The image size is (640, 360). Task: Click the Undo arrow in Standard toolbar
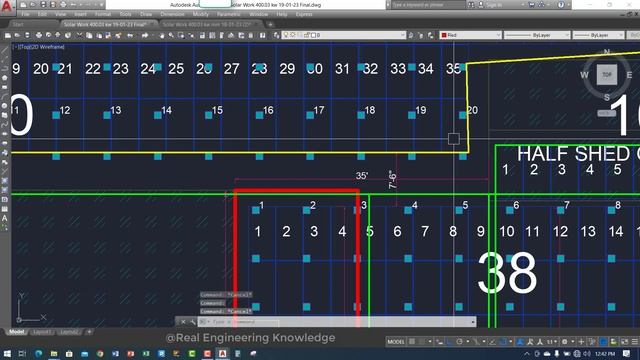click(x=130, y=36)
